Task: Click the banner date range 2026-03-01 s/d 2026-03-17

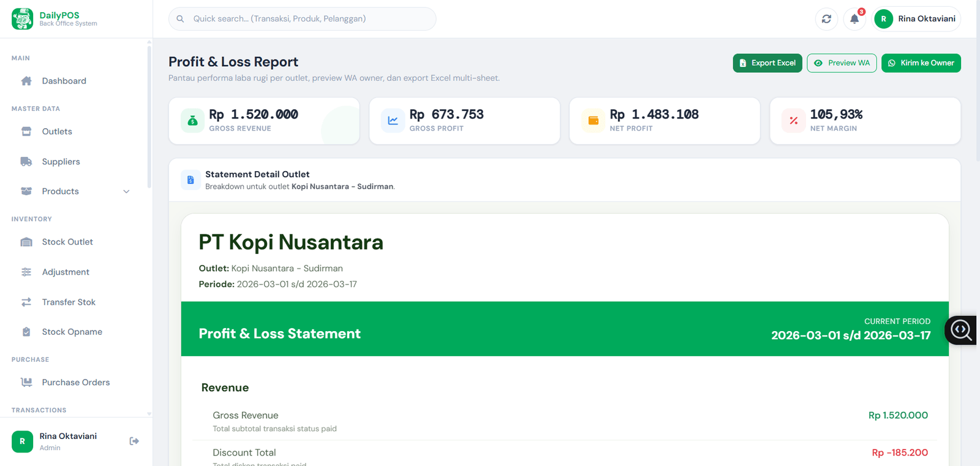Action: click(x=851, y=335)
